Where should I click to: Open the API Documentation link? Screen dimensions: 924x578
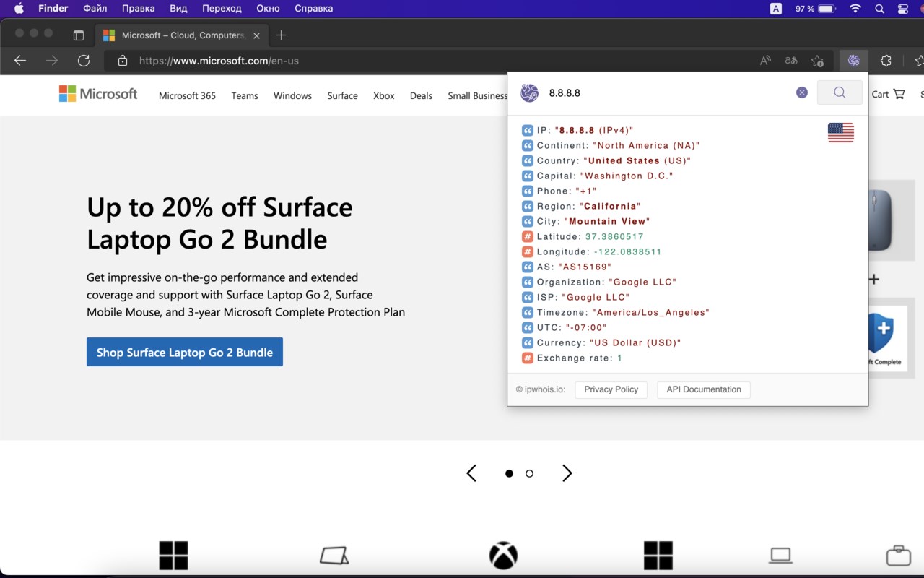coord(703,389)
